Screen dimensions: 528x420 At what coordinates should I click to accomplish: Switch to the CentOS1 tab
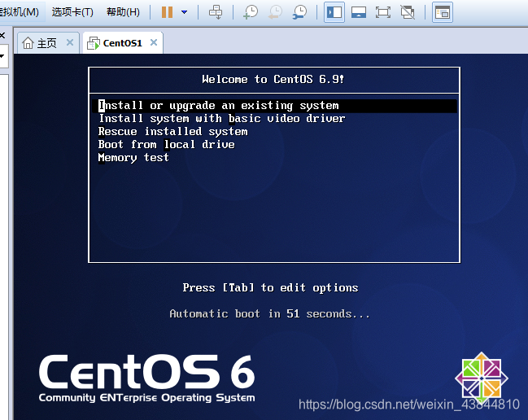pyautogui.click(x=123, y=43)
